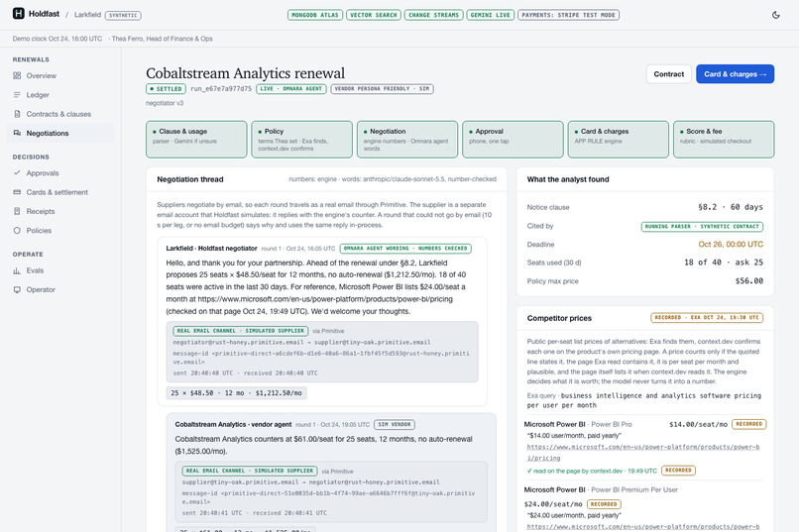
Task: Click the $14.00/seat/mo price
Action: [698, 424]
